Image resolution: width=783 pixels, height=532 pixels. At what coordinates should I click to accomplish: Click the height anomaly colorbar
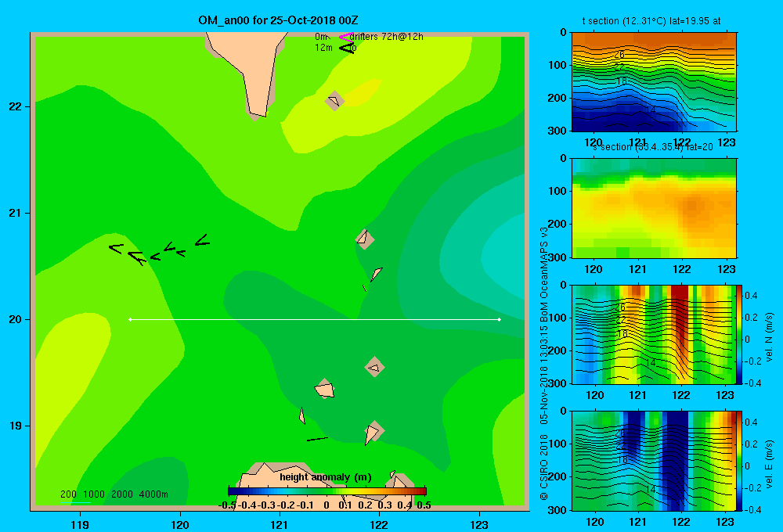click(327, 491)
